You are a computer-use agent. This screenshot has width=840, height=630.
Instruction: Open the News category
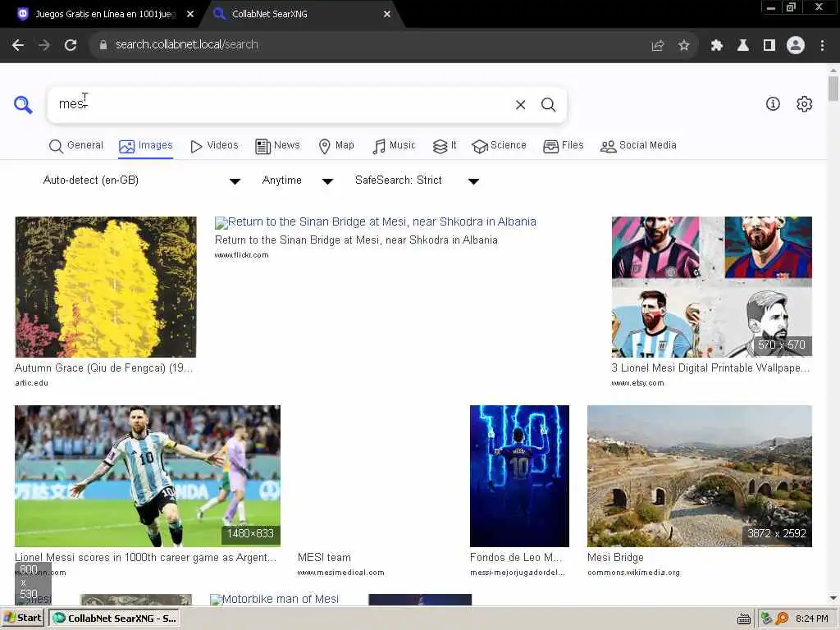point(277,146)
